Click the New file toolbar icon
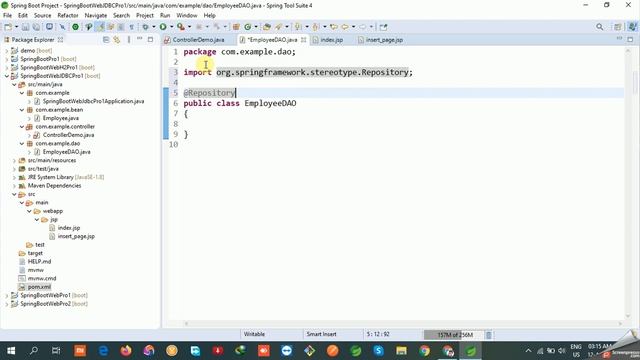 (x=8, y=27)
